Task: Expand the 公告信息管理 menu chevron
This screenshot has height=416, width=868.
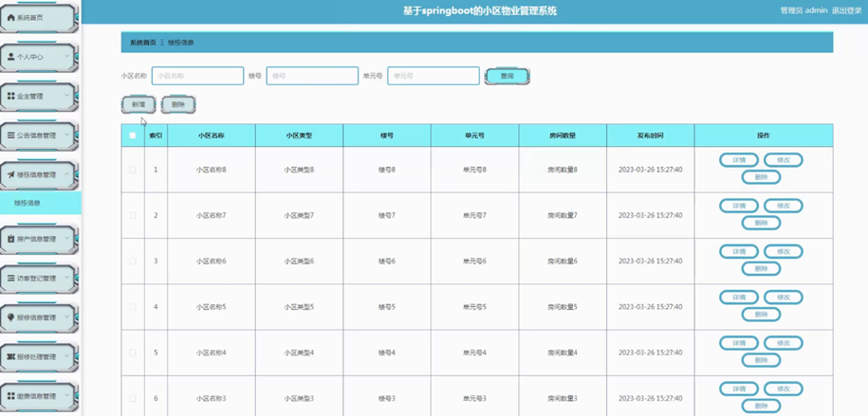Action: click(x=67, y=135)
